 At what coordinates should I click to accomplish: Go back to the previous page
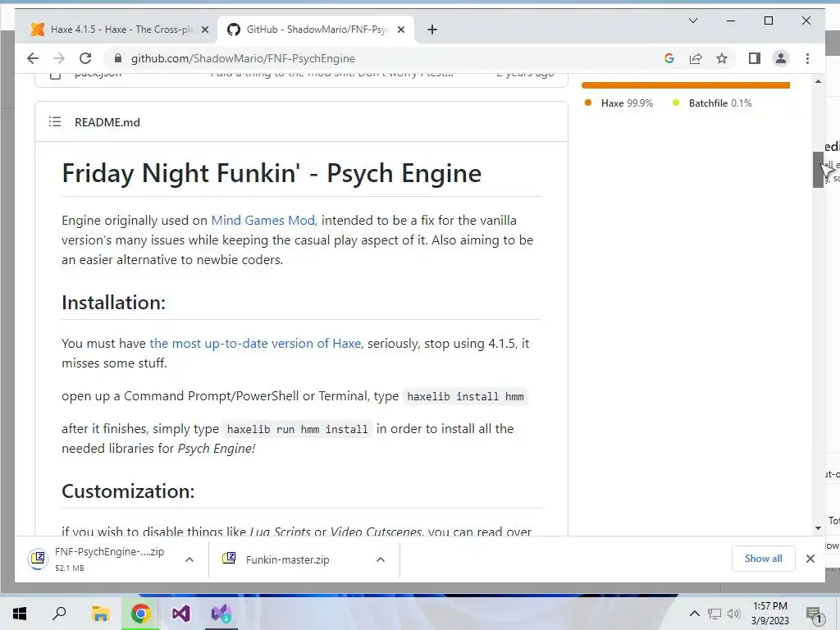coord(33,58)
